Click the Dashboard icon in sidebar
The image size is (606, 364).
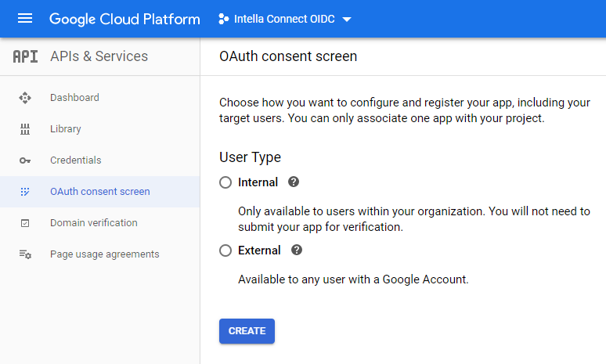[25, 98]
